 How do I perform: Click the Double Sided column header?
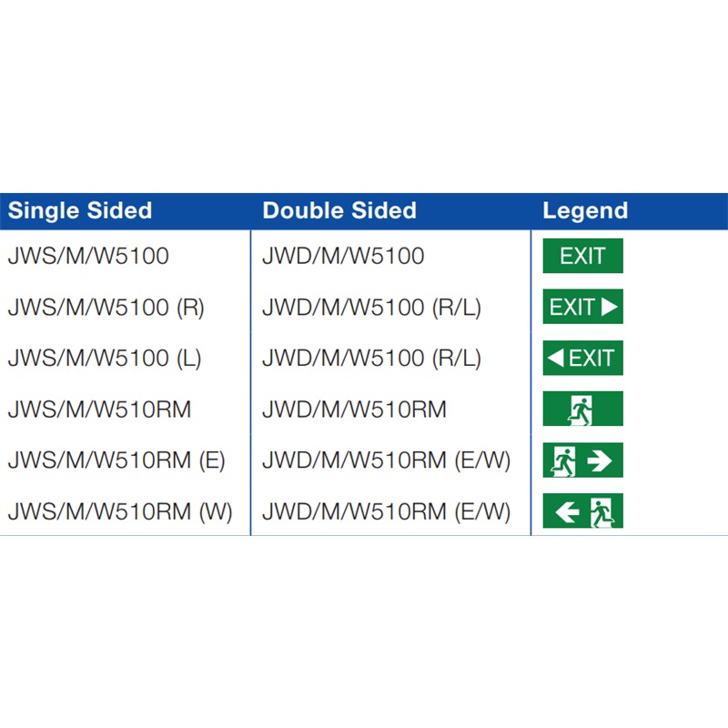pos(339,211)
